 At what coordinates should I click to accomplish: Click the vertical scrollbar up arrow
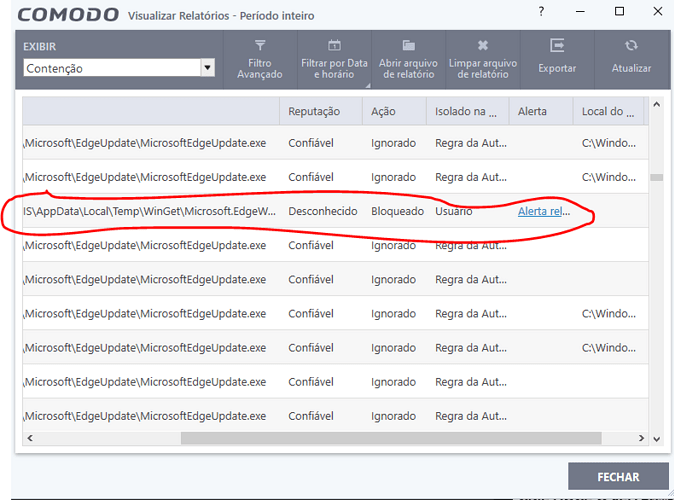656,105
